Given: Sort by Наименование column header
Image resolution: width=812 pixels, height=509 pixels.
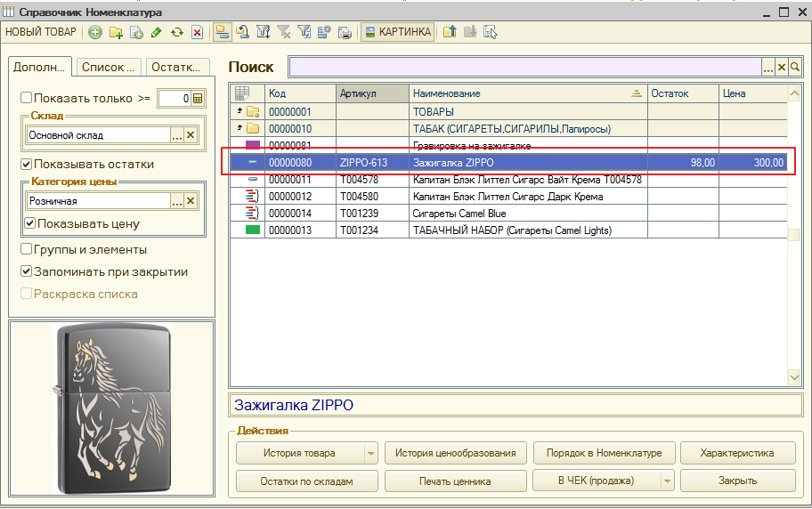Looking at the screenshot, I should tap(528, 93).
